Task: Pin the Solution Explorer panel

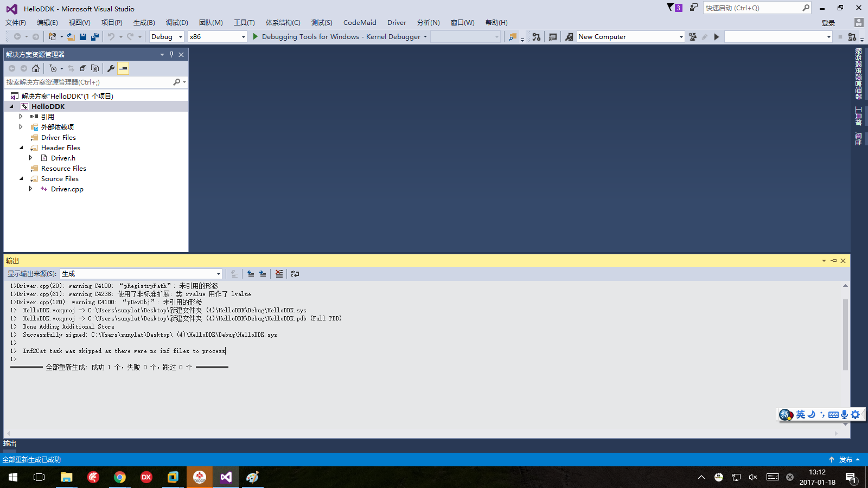Action: pyautogui.click(x=171, y=54)
